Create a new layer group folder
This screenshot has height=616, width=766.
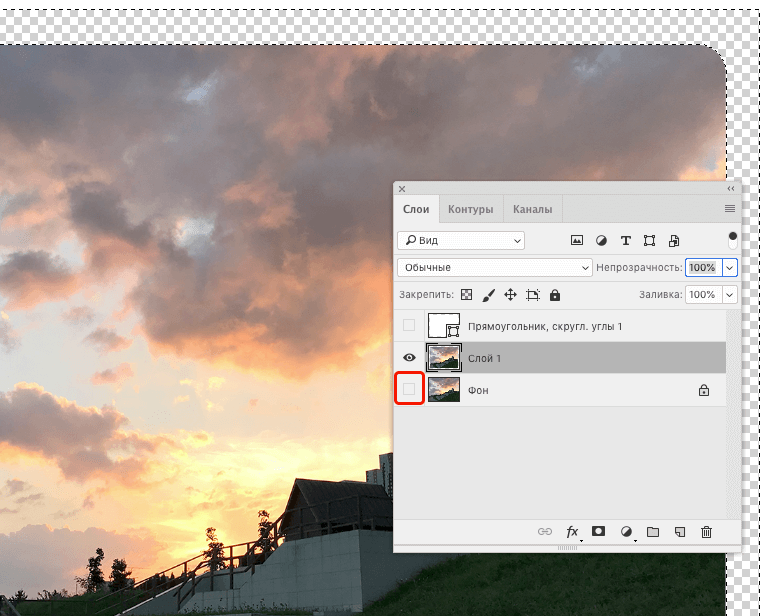point(653,532)
